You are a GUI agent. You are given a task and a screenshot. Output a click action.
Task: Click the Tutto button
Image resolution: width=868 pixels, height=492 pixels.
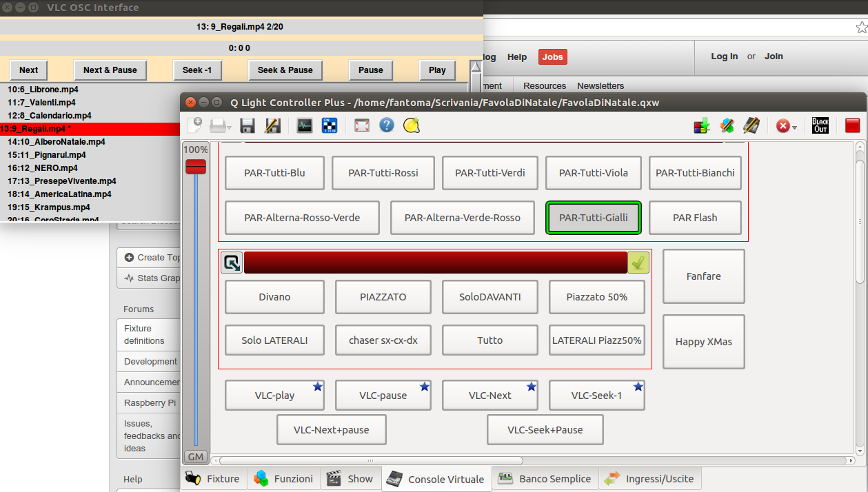(490, 340)
